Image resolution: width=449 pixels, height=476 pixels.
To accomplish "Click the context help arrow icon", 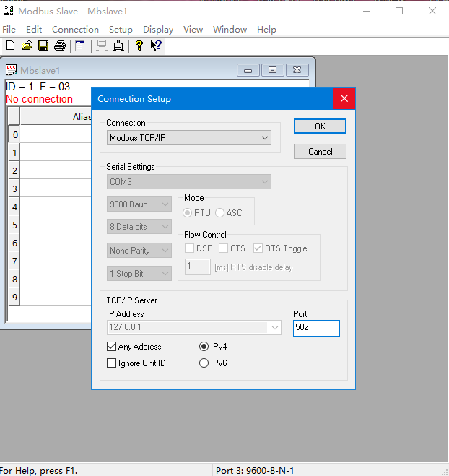I will click(156, 46).
